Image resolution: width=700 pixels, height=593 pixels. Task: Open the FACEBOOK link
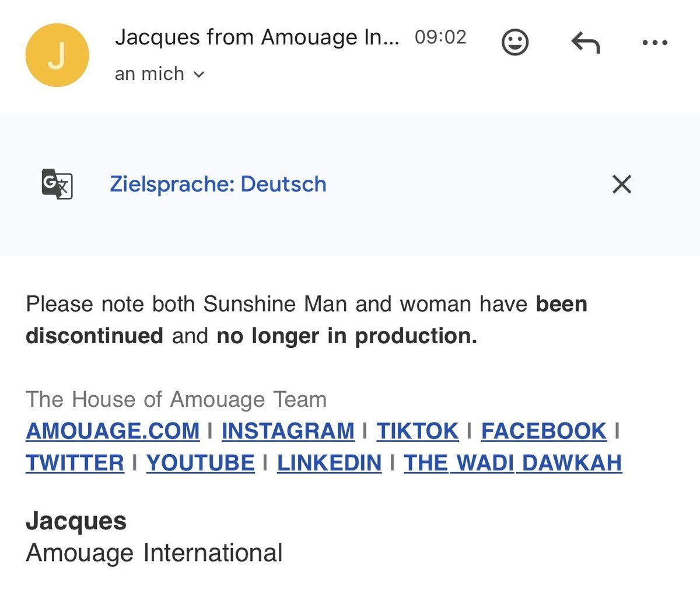[x=544, y=431]
